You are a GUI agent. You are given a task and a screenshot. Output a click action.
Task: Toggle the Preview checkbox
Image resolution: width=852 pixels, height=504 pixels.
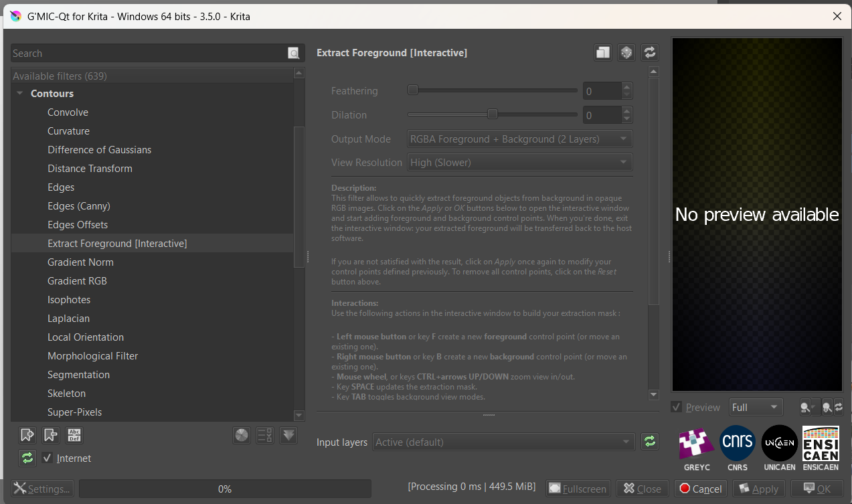click(x=677, y=407)
